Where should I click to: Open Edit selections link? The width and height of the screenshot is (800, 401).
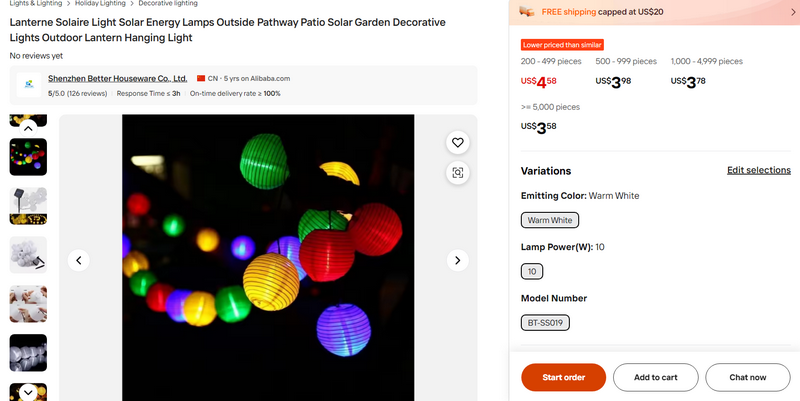(x=758, y=170)
